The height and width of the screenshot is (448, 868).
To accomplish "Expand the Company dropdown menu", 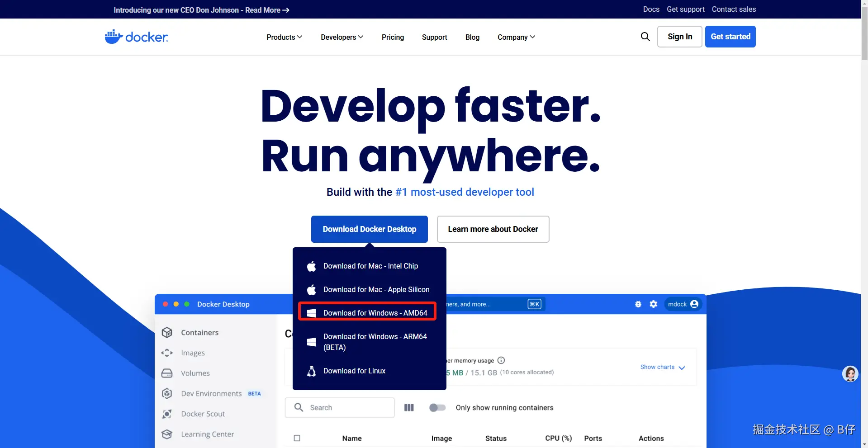I will [516, 37].
